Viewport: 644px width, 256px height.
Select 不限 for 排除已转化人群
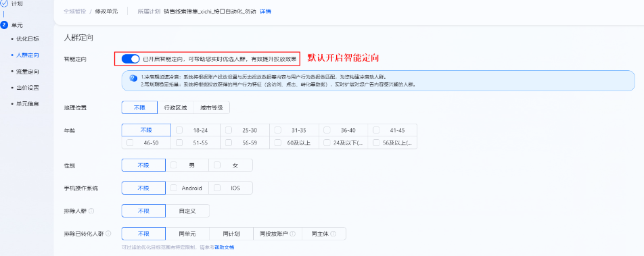(143, 234)
